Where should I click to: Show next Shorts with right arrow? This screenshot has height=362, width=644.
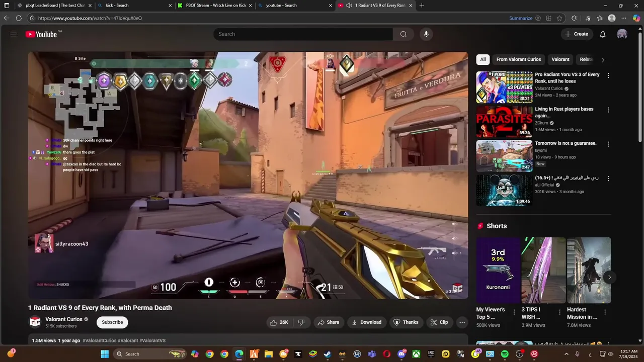click(609, 277)
